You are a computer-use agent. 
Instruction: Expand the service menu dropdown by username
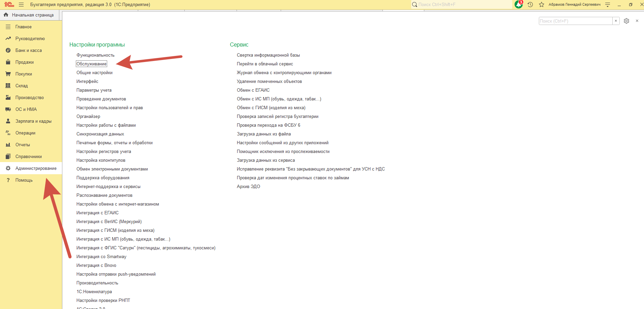[608, 5]
